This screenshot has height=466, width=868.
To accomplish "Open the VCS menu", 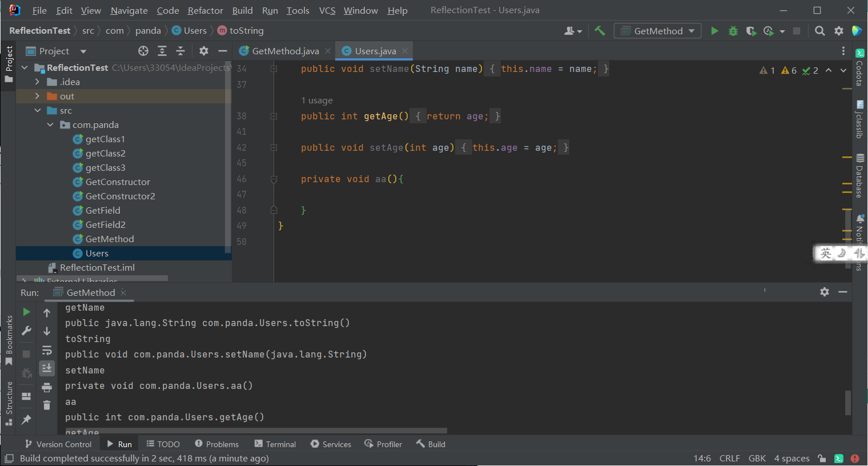I will click(x=327, y=10).
